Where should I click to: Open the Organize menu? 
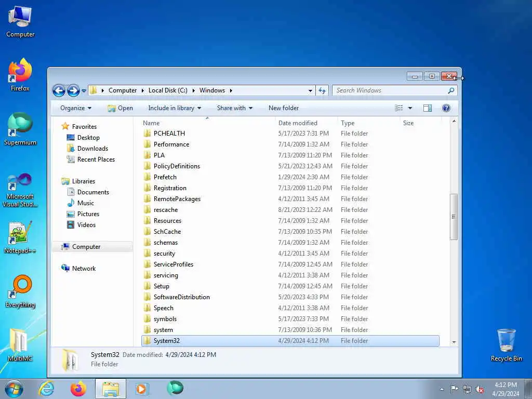(76, 108)
